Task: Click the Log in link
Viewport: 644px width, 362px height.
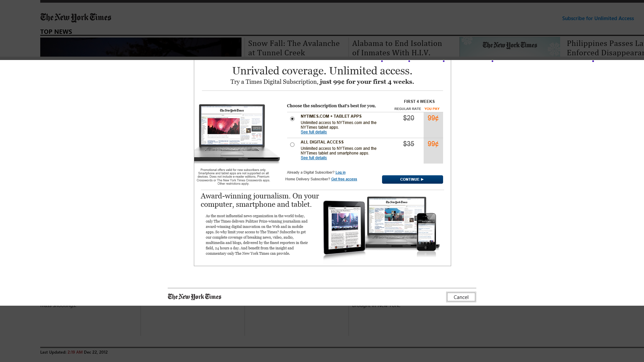Action: point(340,172)
